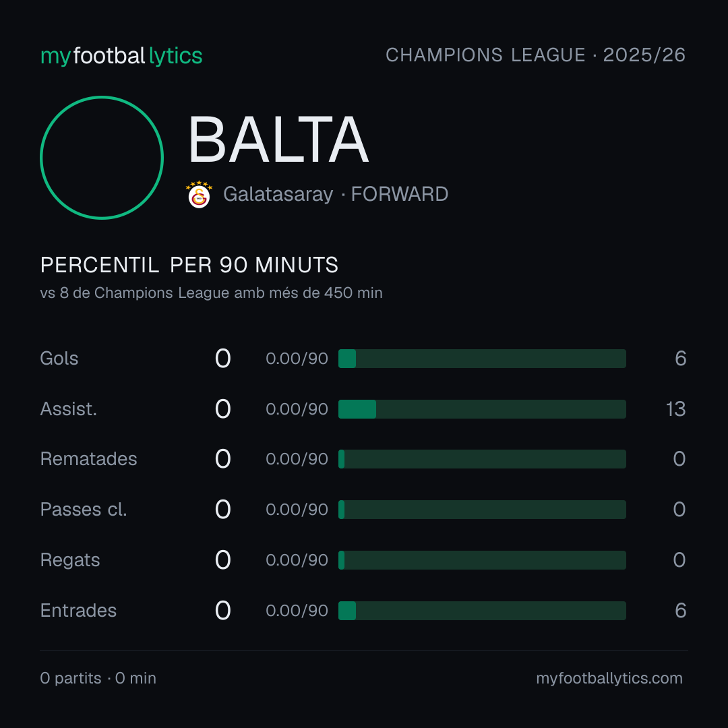Select the Assist. percentile value 13

point(675,409)
